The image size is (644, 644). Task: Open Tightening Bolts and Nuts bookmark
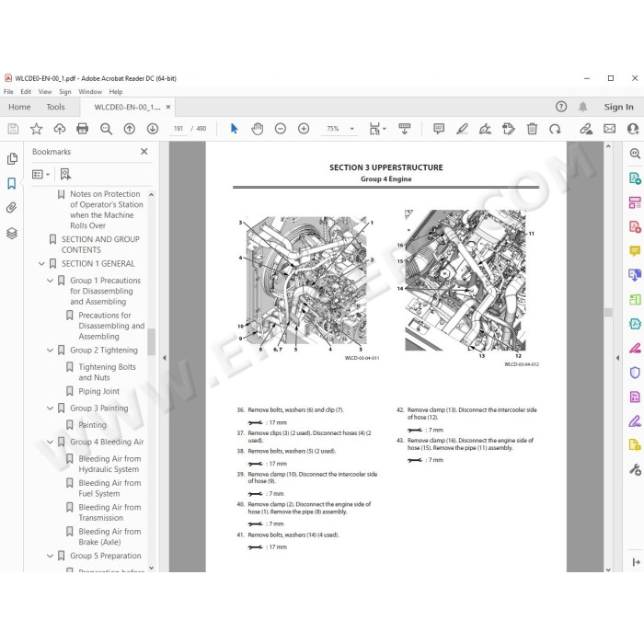[x=108, y=372]
